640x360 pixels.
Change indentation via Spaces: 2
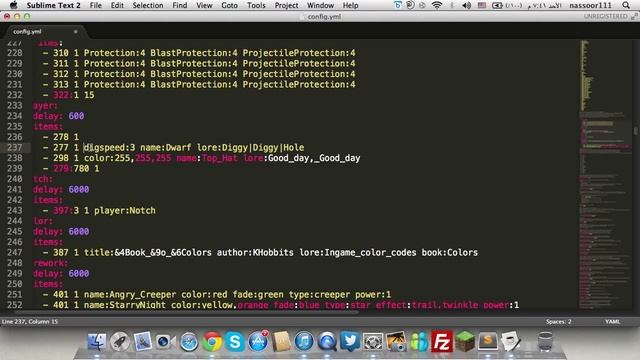click(558, 322)
